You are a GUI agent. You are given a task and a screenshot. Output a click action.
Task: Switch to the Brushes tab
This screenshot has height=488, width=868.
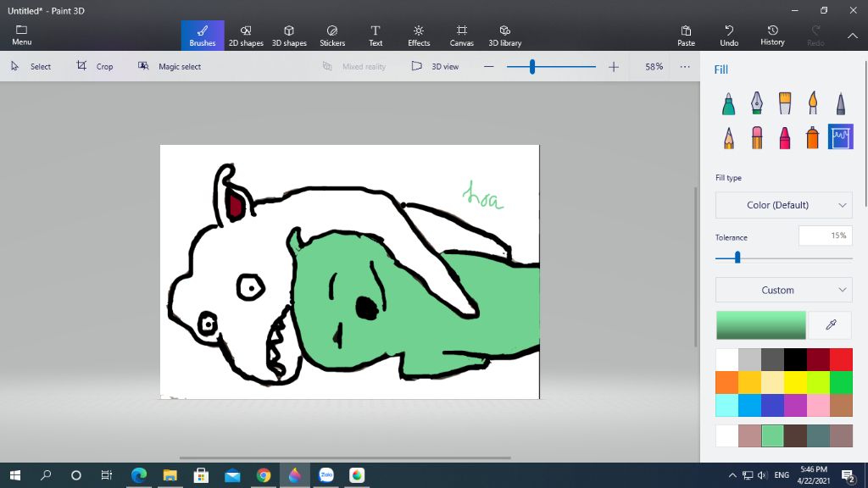(203, 36)
